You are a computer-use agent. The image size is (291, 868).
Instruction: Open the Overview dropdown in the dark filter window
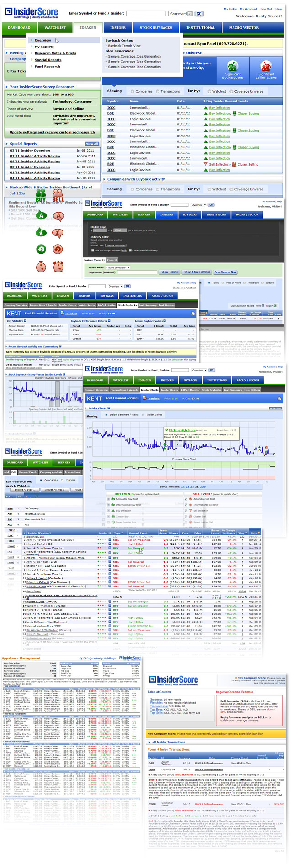199,205
